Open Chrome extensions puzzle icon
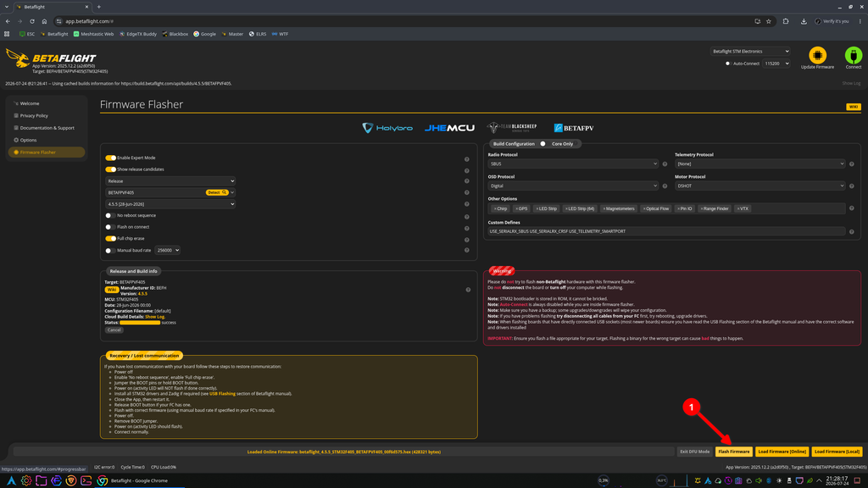 click(x=786, y=21)
